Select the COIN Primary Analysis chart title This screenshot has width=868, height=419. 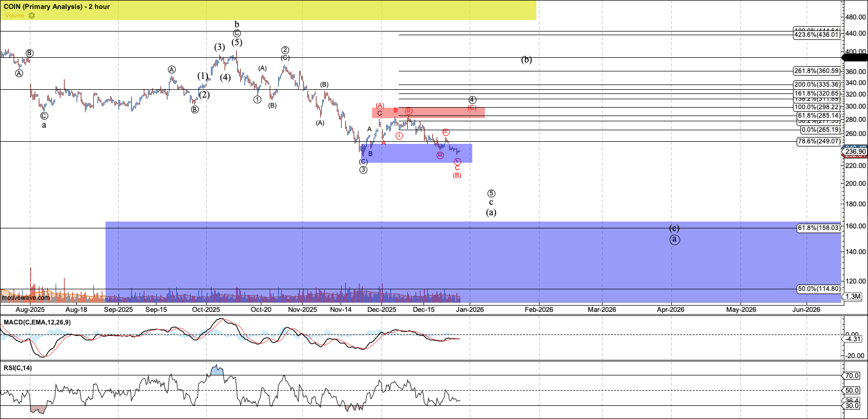tap(57, 7)
